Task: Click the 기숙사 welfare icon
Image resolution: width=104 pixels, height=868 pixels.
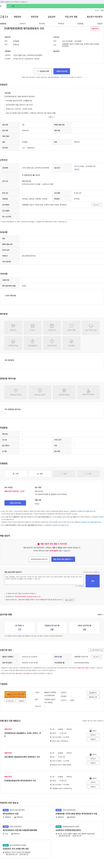Action: [x=32, y=328]
